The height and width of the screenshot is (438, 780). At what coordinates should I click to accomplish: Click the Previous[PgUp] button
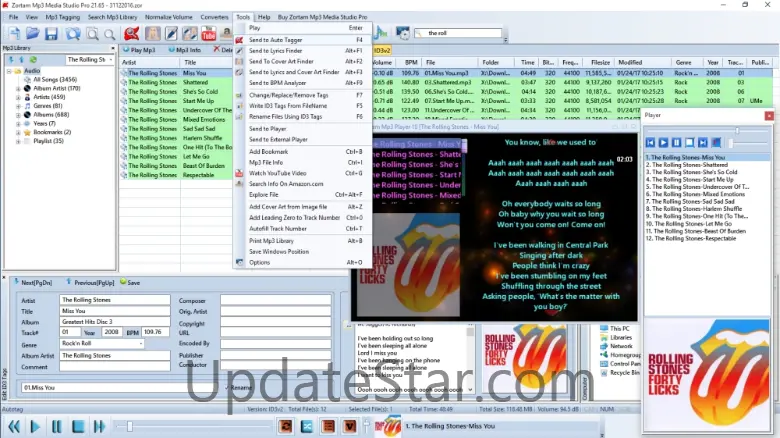pyautogui.click(x=90, y=283)
